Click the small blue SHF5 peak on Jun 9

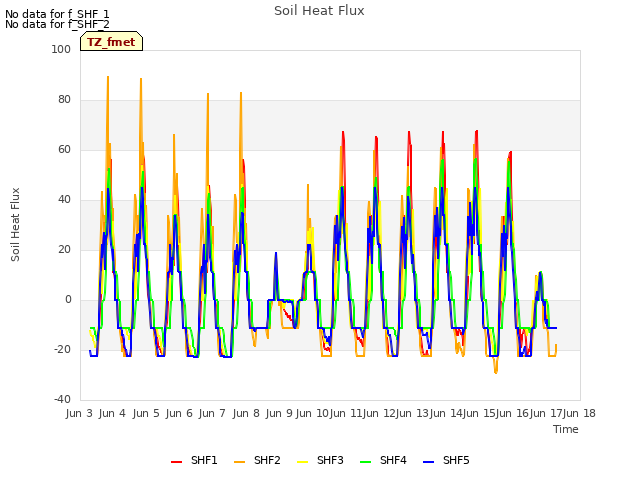[x=276, y=253]
